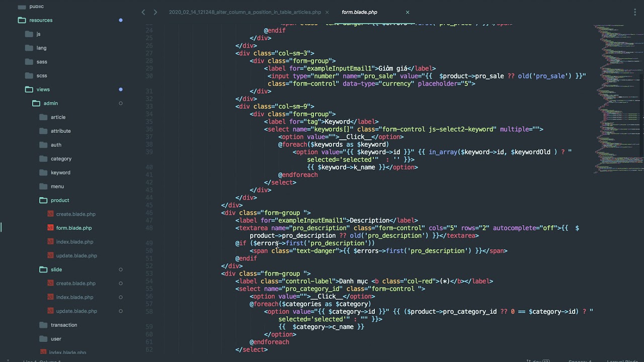This screenshot has width=644, height=362.
Task: Click line number 46 in gutter
Action: tap(149, 213)
